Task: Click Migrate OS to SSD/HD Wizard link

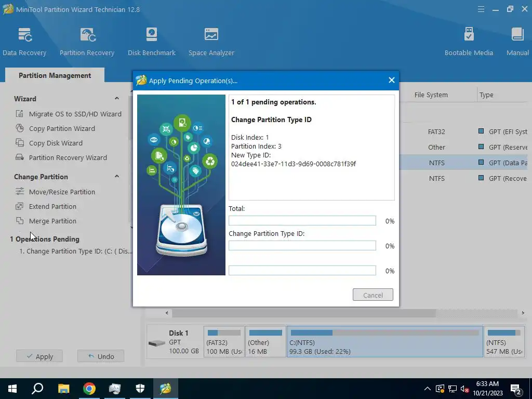Action: pos(75,114)
